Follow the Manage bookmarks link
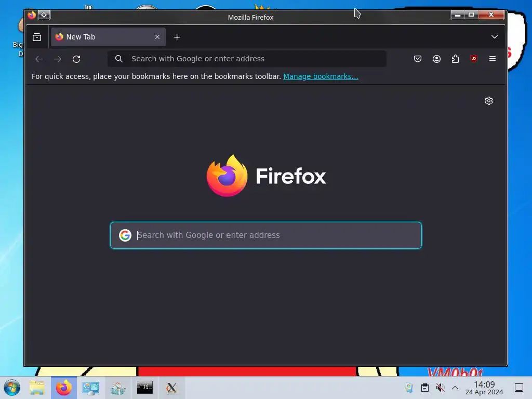The image size is (532, 399). tap(321, 76)
